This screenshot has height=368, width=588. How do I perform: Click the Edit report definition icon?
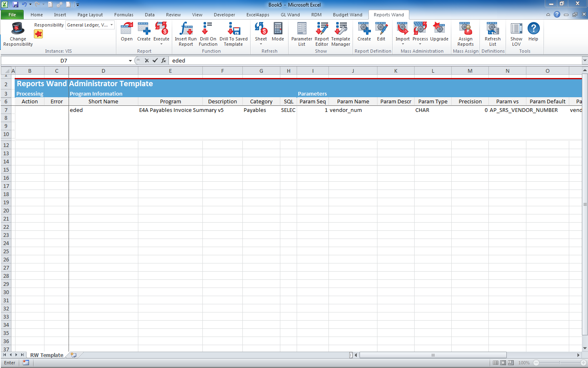coord(381,29)
